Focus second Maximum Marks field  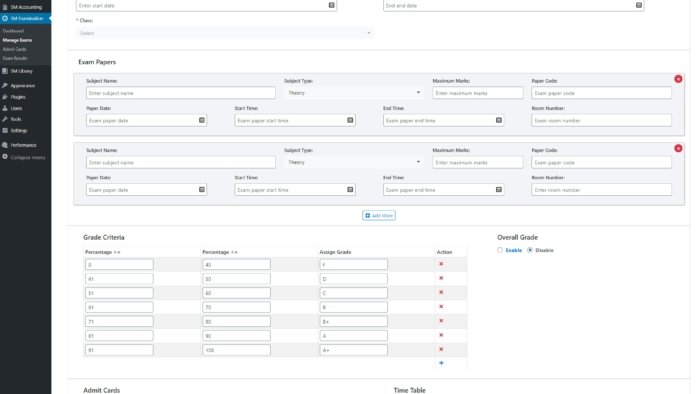(478, 162)
